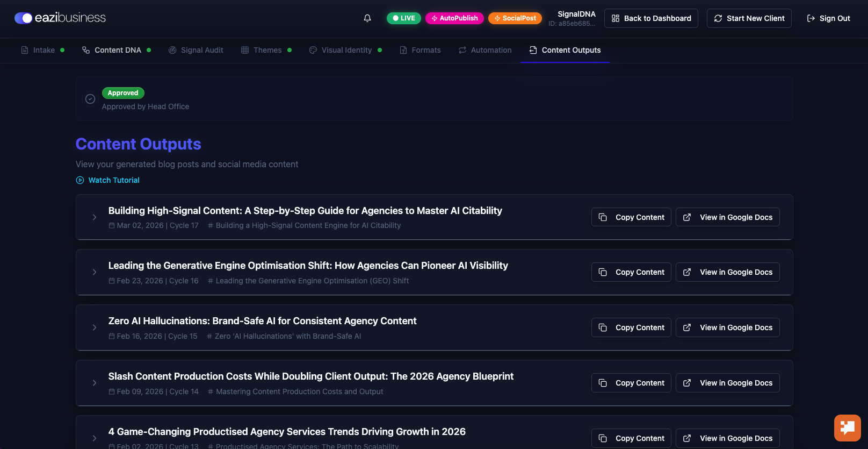Expand the Leading the Generative Engine post

click(95, 272)
